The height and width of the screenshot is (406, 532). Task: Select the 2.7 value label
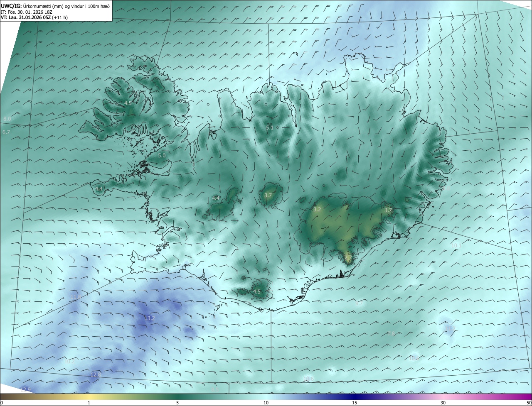[x=348, y=258]
